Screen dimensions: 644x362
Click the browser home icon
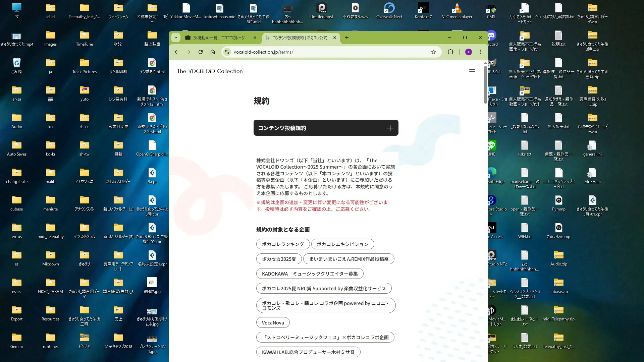click(x=213, y=52)
